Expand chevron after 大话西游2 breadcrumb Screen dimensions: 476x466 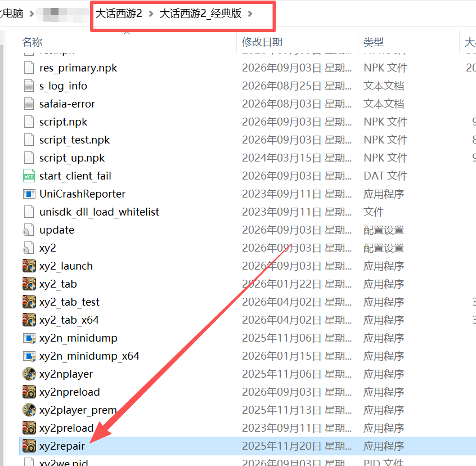151,14
